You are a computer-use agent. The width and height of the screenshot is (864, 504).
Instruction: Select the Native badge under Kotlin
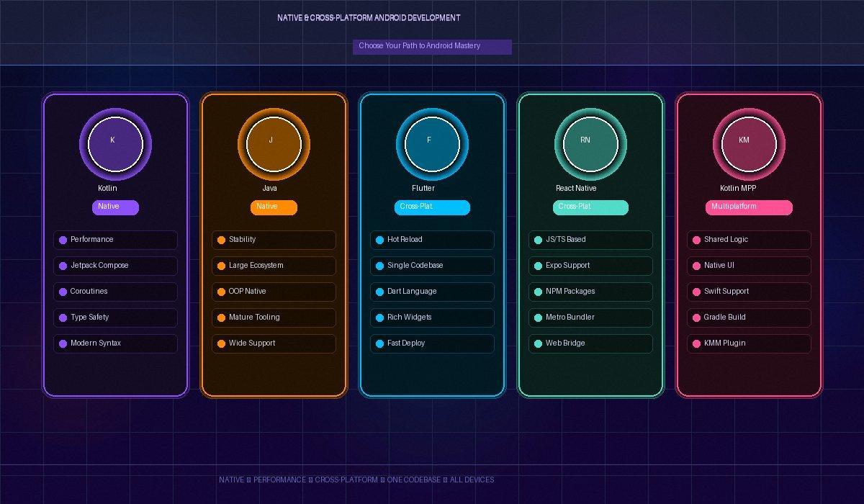point(115,207)
